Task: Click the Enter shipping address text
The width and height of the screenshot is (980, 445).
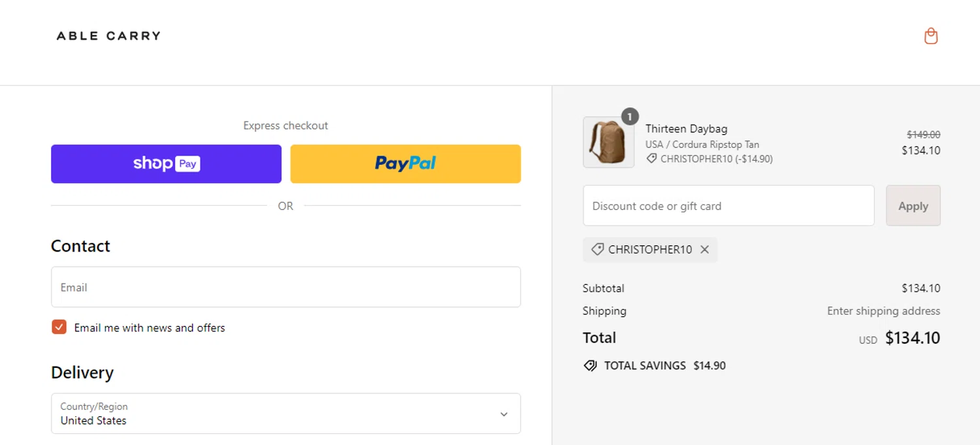Action: coord(883,311)
